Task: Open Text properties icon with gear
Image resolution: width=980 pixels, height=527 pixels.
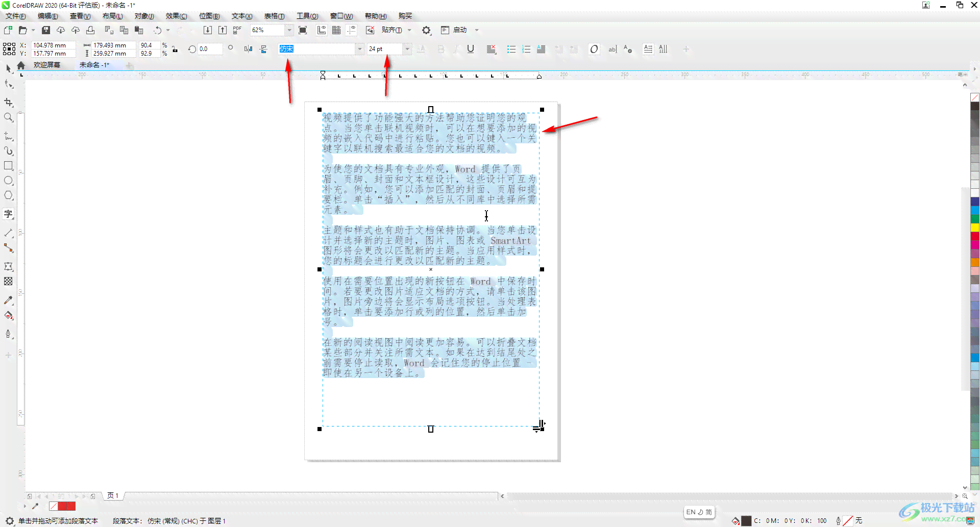Action: tap(628, 49)
